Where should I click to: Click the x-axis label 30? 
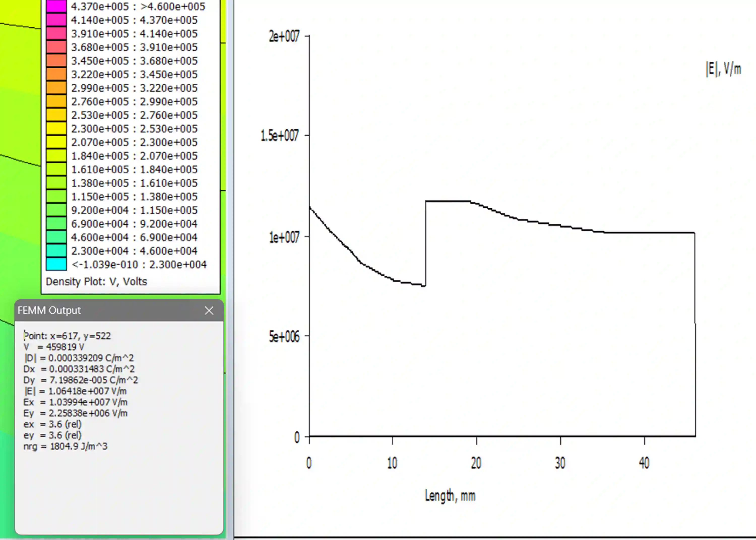560,463
